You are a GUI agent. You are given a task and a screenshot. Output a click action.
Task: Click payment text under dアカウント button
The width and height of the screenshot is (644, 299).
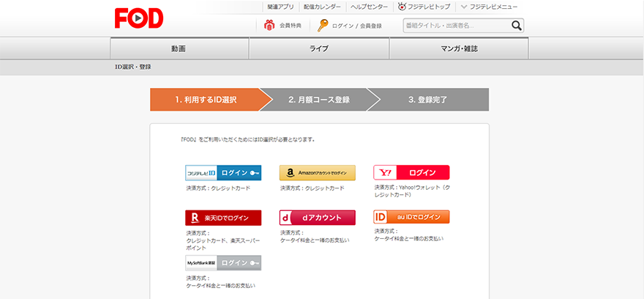(x=315, y=237)
